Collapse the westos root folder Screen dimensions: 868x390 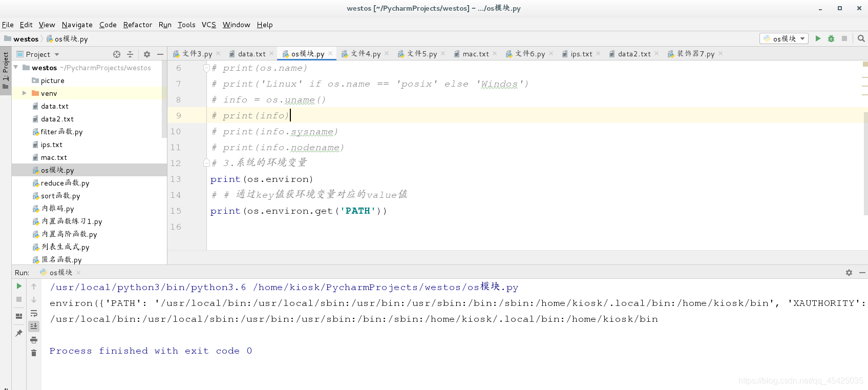[x=16, y=67]
